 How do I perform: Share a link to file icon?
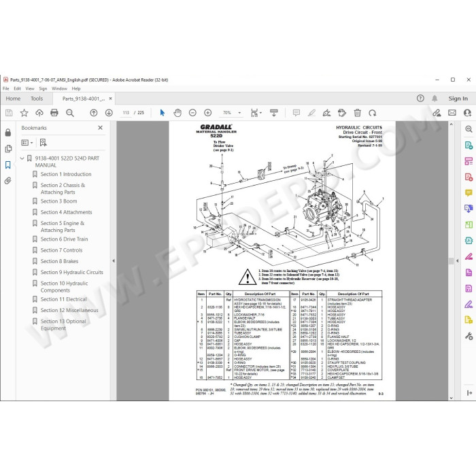click(437, 113)
